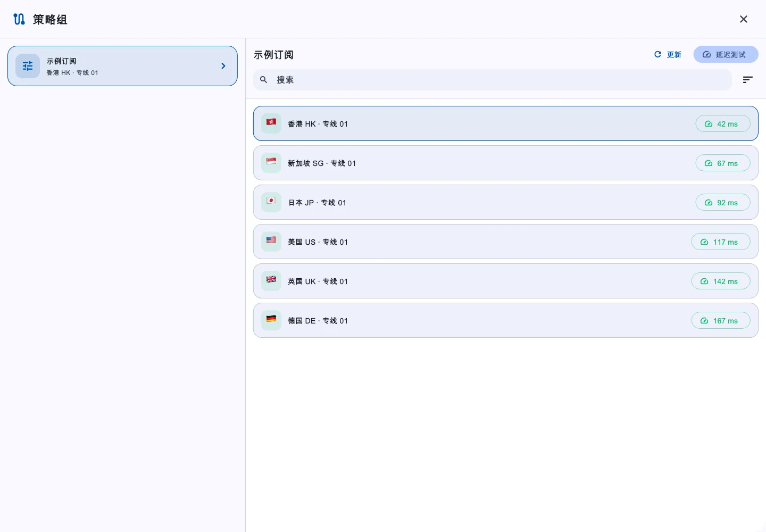The image size is (766, 532).
Task: Click the tune sliders icon in 示例订阅 card
Action: (28, 66)
